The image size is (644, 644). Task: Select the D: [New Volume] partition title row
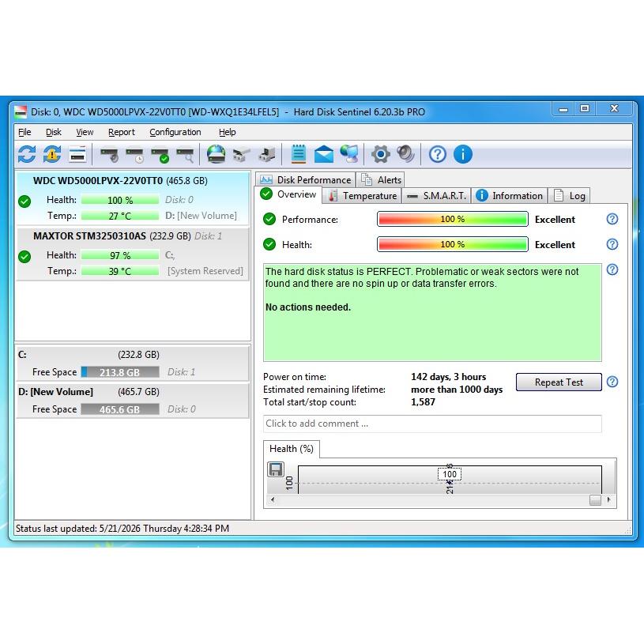(x=133, y=392)
